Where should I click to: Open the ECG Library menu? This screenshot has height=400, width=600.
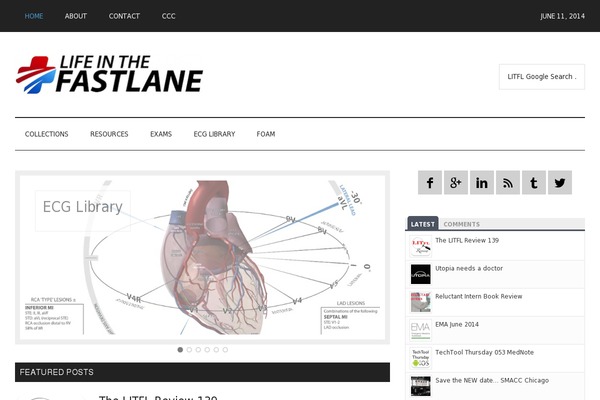214,134
